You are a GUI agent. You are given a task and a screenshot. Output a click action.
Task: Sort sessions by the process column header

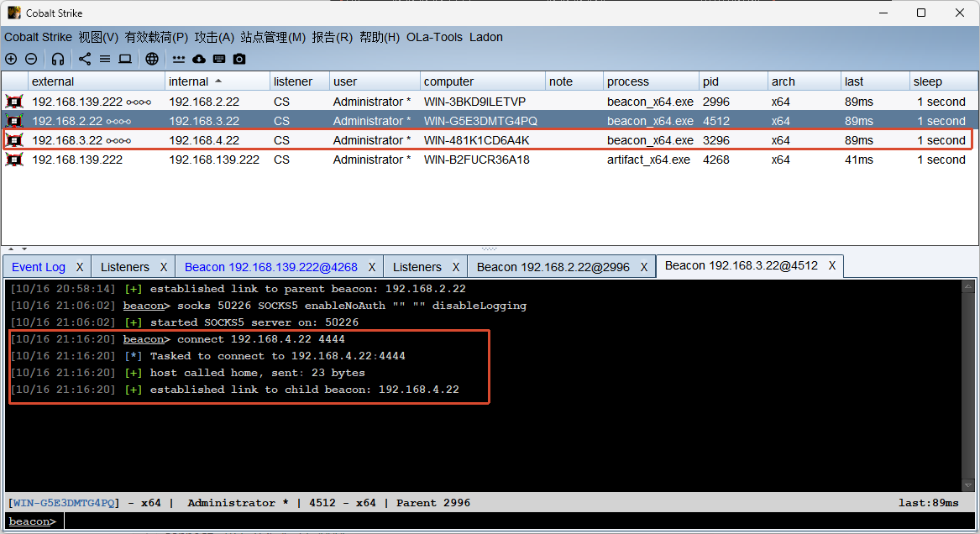[652, 81]
